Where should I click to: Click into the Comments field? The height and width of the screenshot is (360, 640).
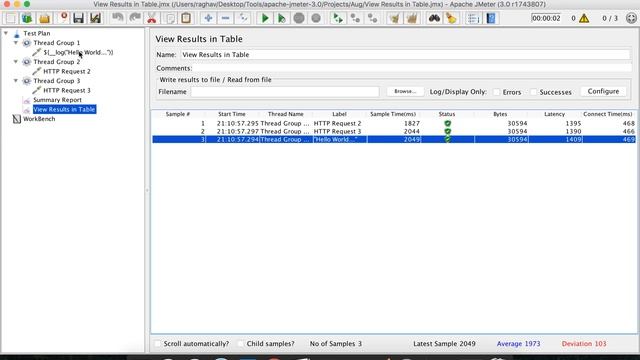[412, 68]
